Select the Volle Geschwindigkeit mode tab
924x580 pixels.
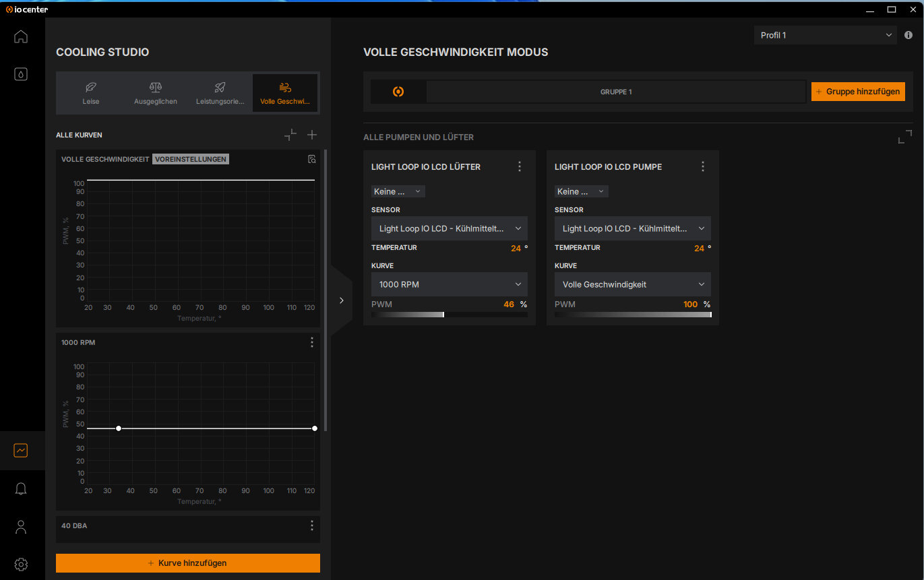point(285,93)
